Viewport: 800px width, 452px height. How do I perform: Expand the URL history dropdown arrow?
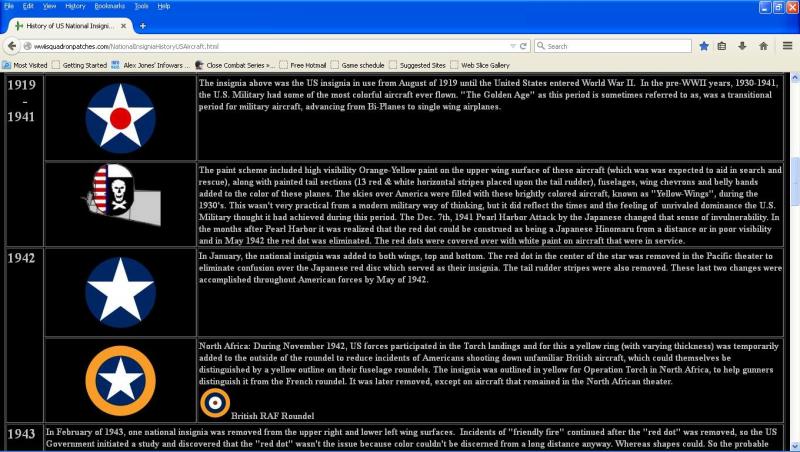(513, 46)
